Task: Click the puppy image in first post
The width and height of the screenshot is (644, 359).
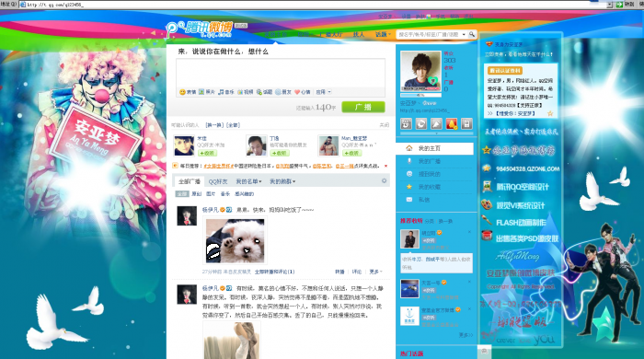Action: 235,240
